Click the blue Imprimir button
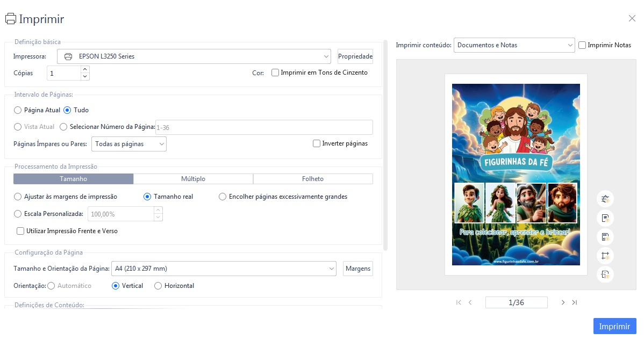Viewport: 644px width, 347px height. (614, 326)
